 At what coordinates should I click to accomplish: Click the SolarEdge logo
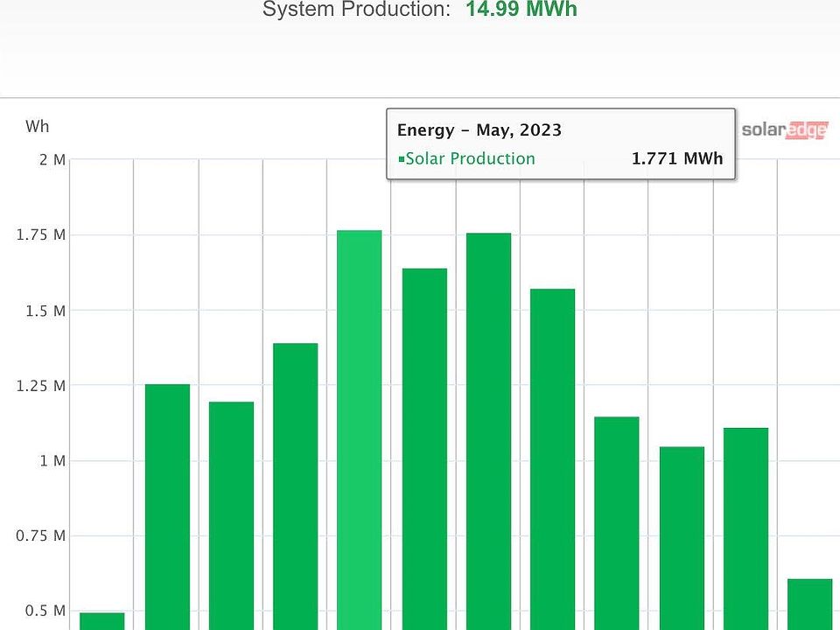point(785,130)
